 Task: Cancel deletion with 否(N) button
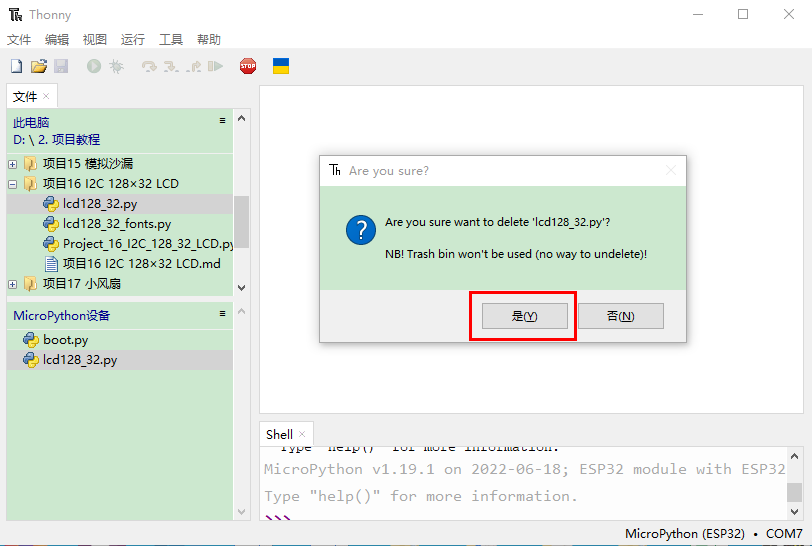pyautogui.click(x=620, y=316)
